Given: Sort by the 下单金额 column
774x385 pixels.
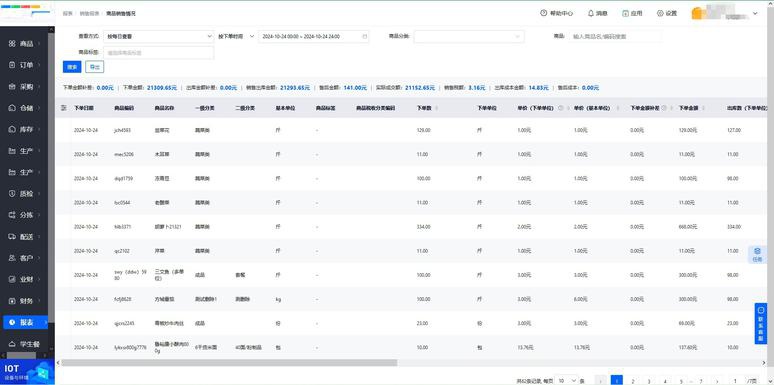Looking at the screenshot, I should [x=703, y=108].
